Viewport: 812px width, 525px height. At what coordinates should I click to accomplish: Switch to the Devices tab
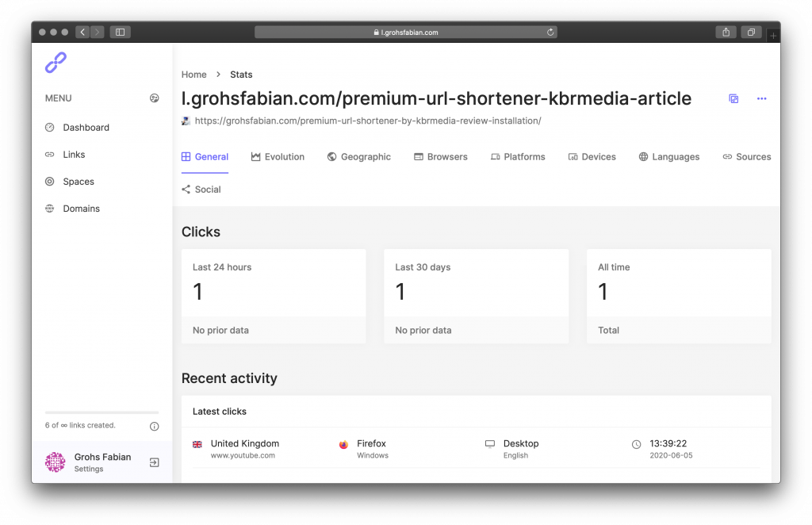(592, 157)
